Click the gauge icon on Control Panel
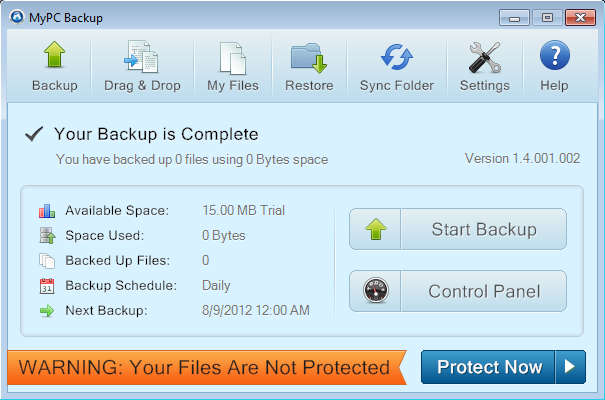 375,292
